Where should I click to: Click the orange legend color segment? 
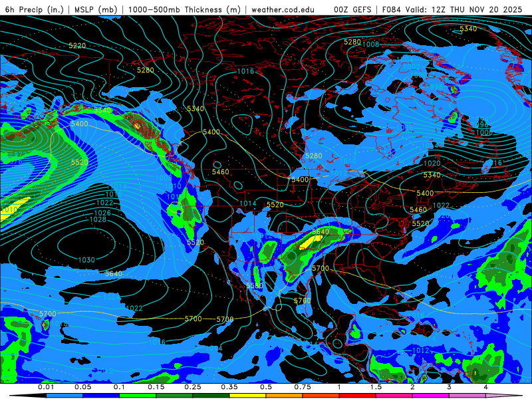285,396
